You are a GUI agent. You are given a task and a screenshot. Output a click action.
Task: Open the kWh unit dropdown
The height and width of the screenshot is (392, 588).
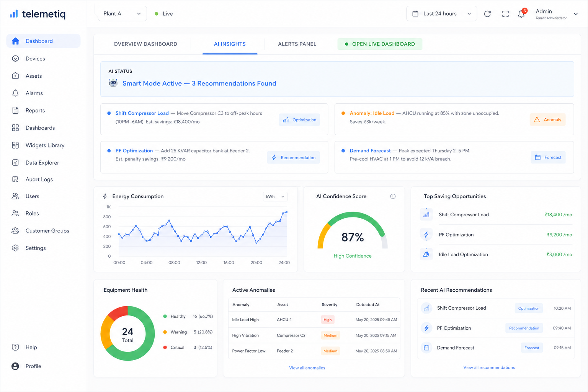[x=275, y=196]
